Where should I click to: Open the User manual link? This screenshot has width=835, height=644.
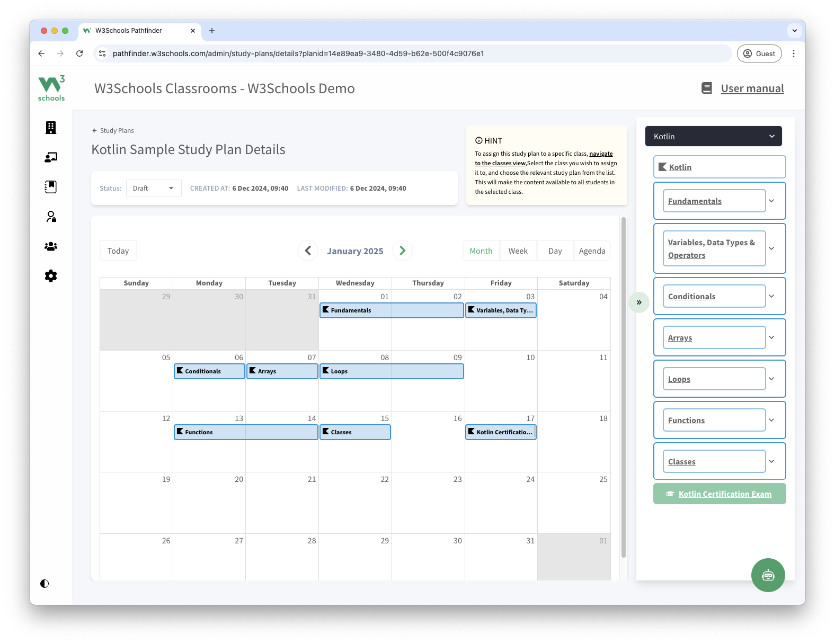point(752,88)
